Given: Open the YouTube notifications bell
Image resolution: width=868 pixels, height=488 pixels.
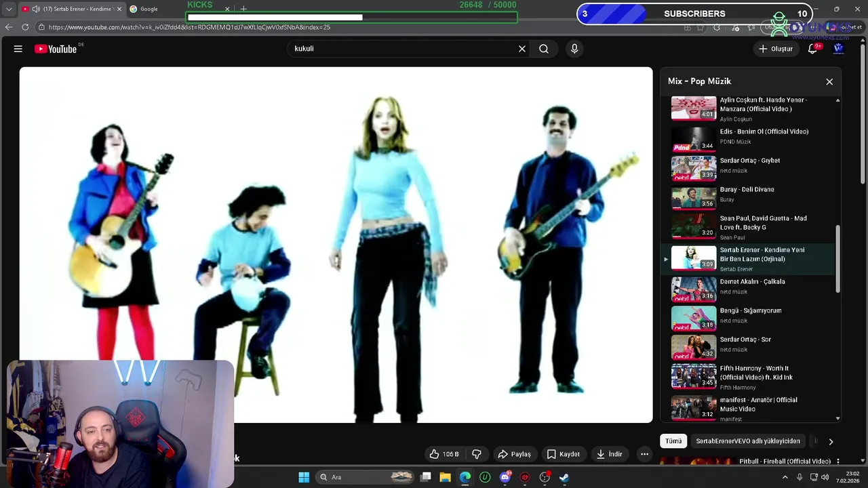Looking at the screenshot, I should [812, 49].
